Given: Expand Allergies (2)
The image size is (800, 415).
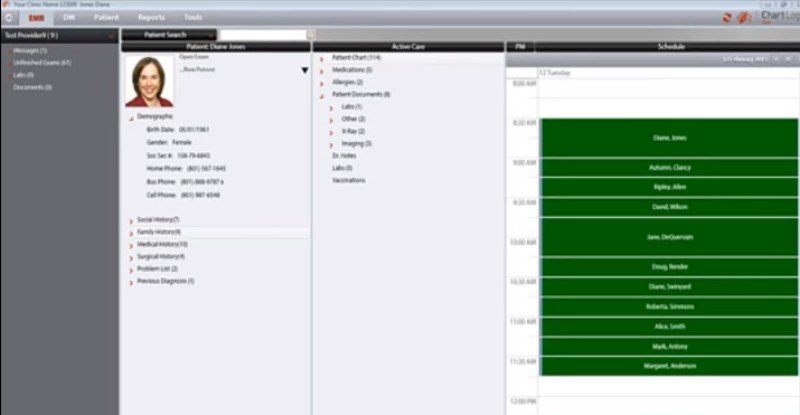Looking at the screenshot, I should (321, 84).
